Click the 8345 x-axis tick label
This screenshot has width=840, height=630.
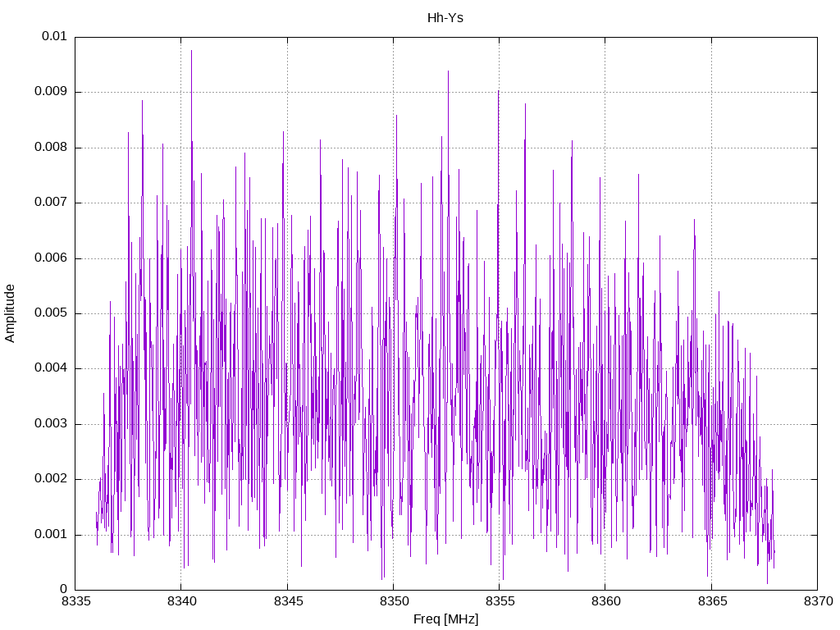(x=288, y=601)
